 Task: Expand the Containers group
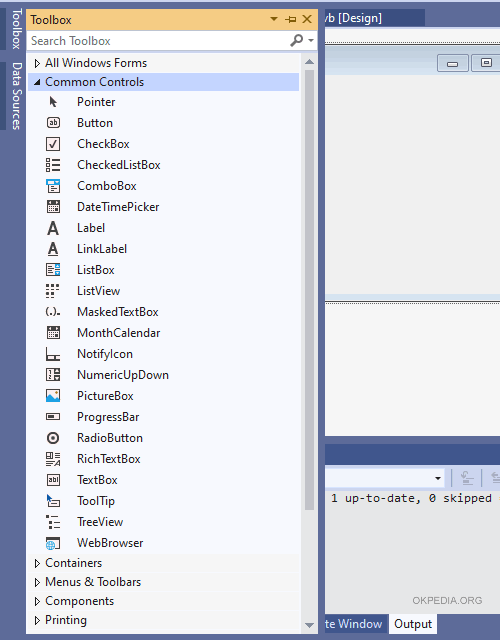38,563
